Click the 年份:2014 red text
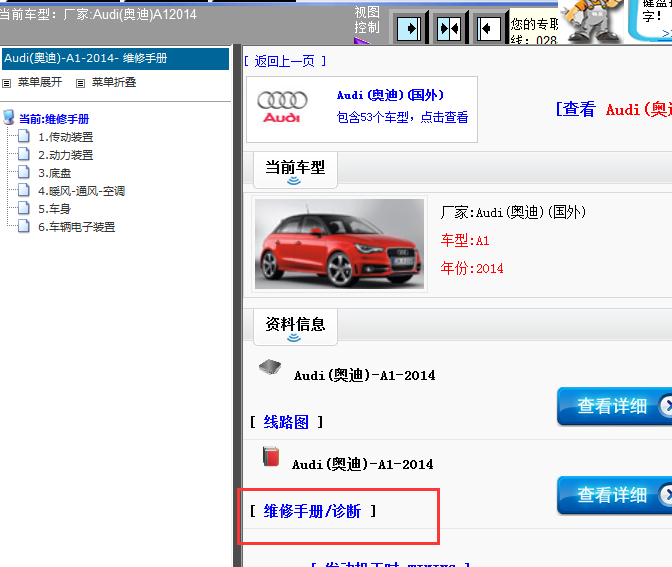672x567 pixels. coord(472,268)
